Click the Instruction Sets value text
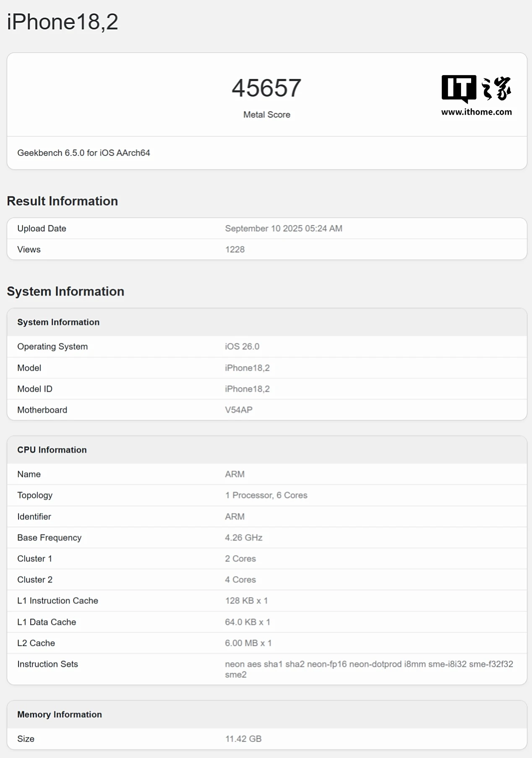The width and height of the screenshot is (532, 758). [x=368, y=664]
